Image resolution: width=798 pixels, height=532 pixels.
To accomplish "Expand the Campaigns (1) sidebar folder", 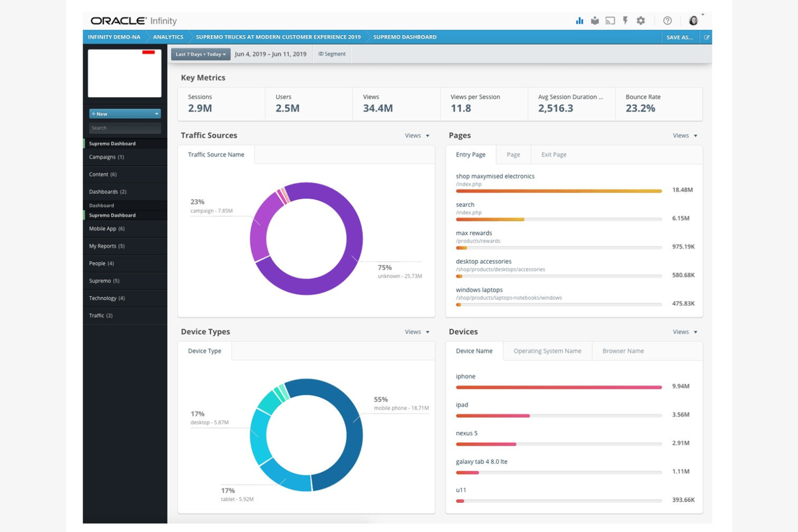I will 125,157.
